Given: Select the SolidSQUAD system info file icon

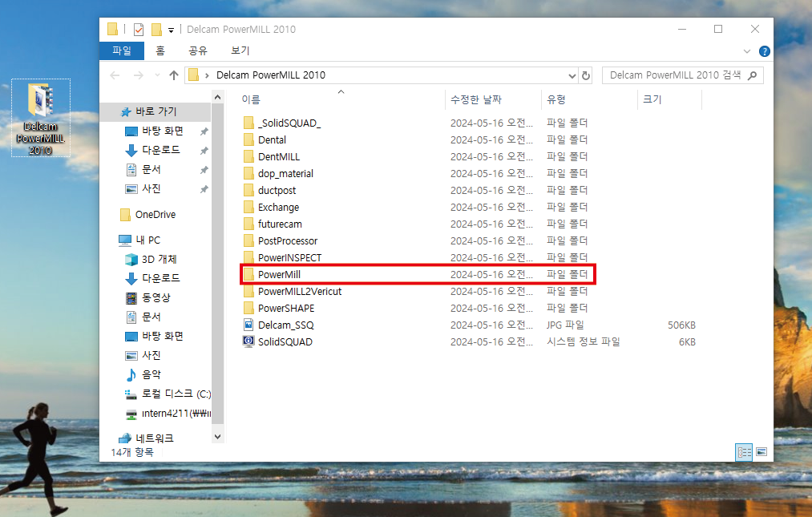Looking at the screenshot, I should [248, 341].
